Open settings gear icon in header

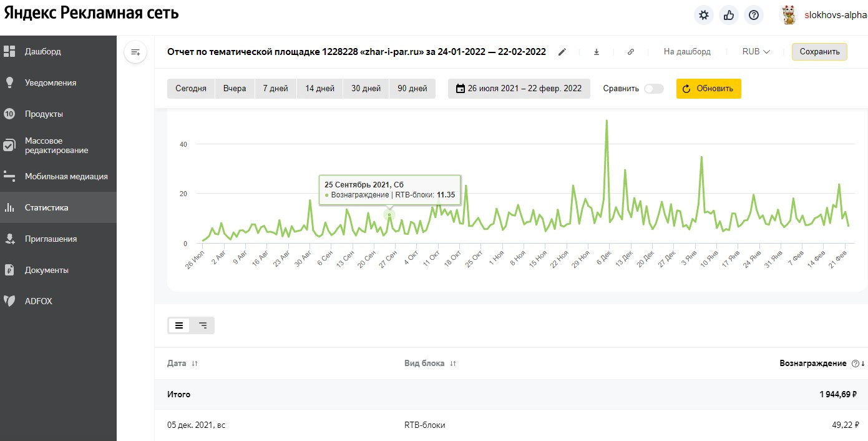pos(704,15)
